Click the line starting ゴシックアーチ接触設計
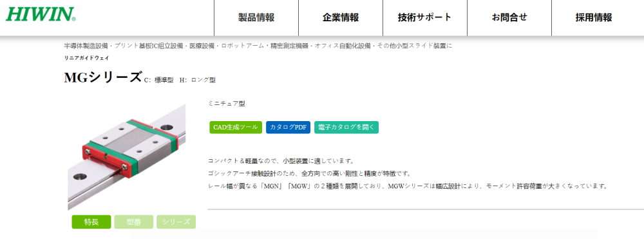Viewport: 644px width, 239px height. click(310, 173)
